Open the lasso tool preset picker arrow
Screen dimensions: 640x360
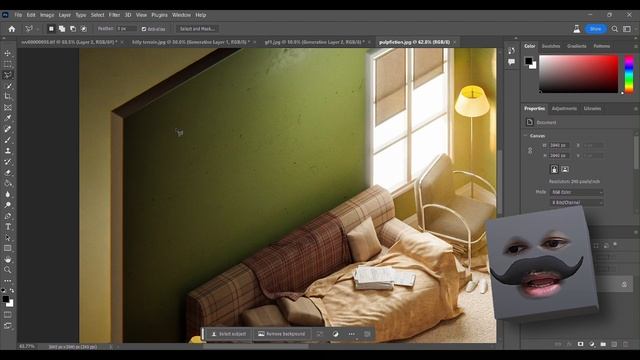coord(37,29)
